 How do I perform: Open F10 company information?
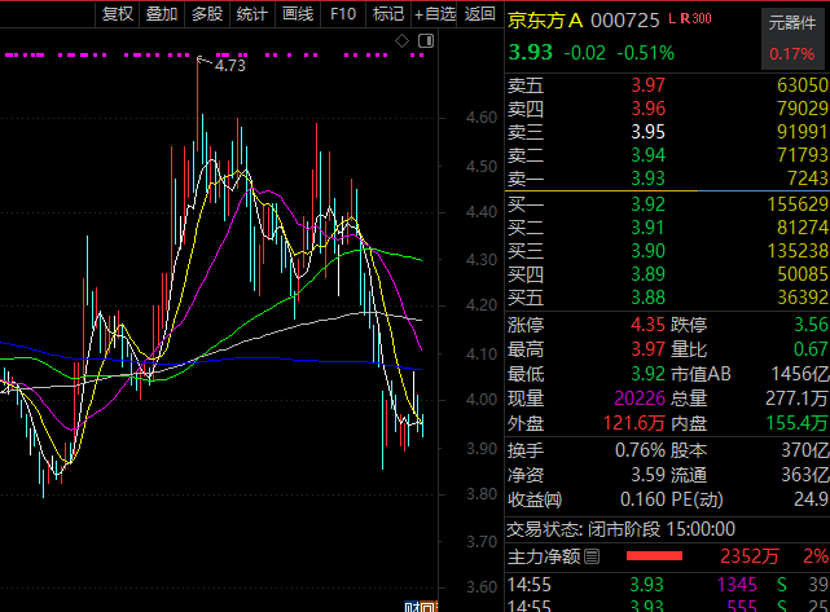click(x=343, y=14)
